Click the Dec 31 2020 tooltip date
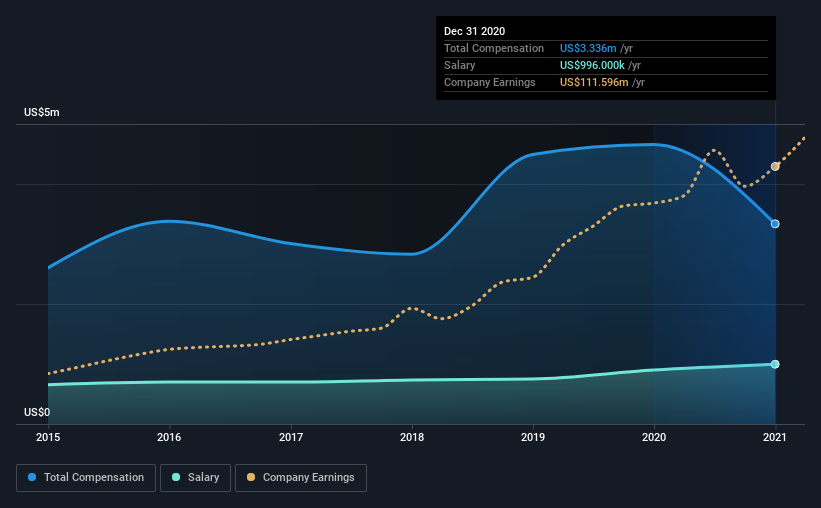821x508 pixels. [474, 31]
